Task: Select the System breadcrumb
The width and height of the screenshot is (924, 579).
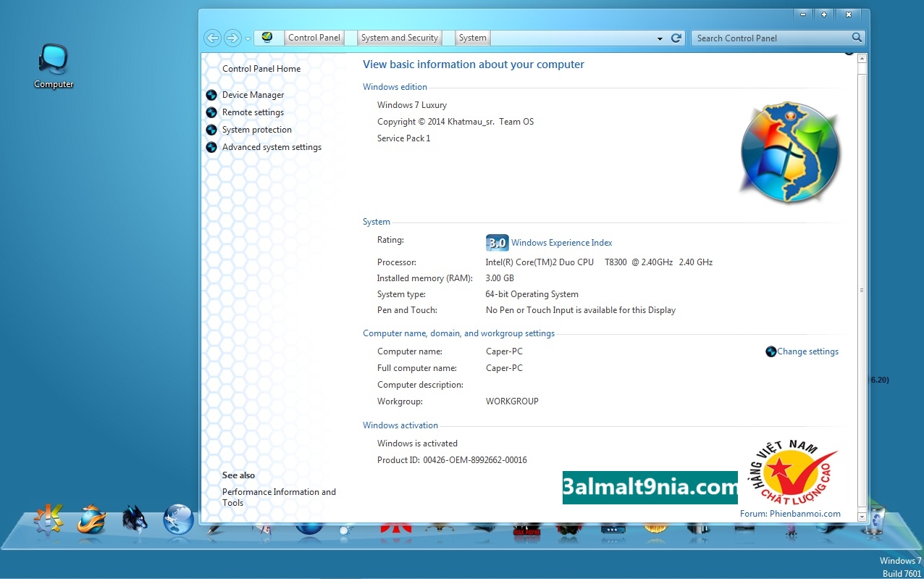Action: coord(473,38)
